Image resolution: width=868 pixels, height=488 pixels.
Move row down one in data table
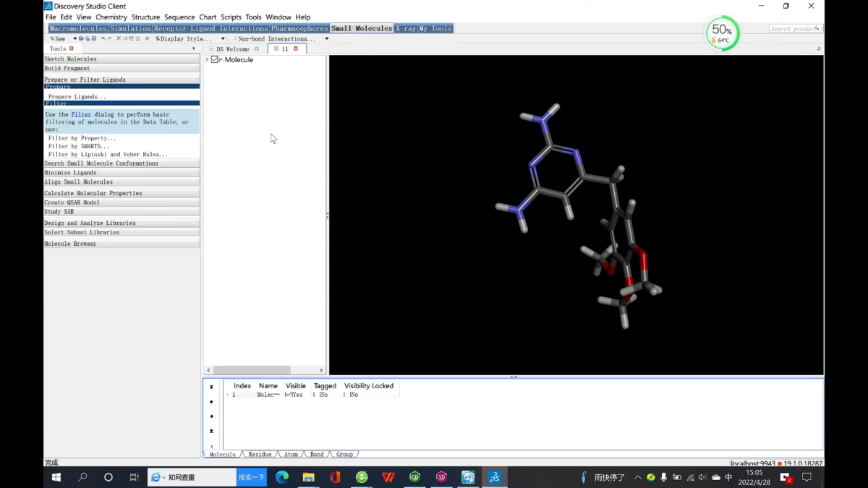click(211, 416)
